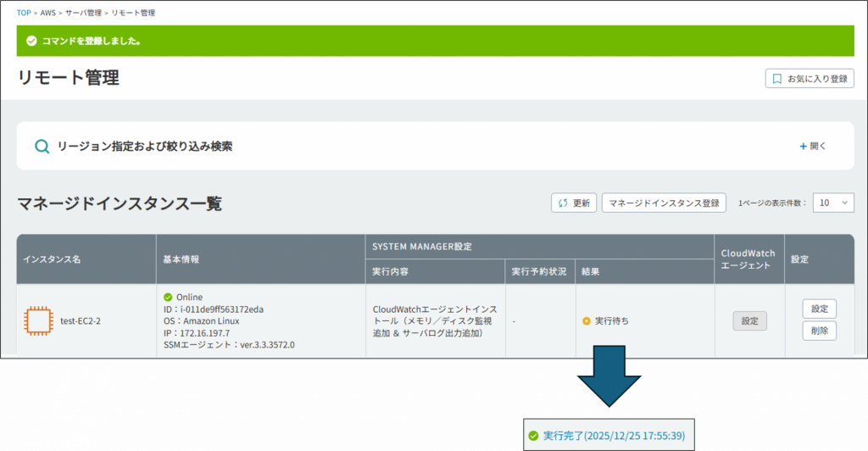
Task: Select the test-EC2-2 instance name
Action: point(81,321)
